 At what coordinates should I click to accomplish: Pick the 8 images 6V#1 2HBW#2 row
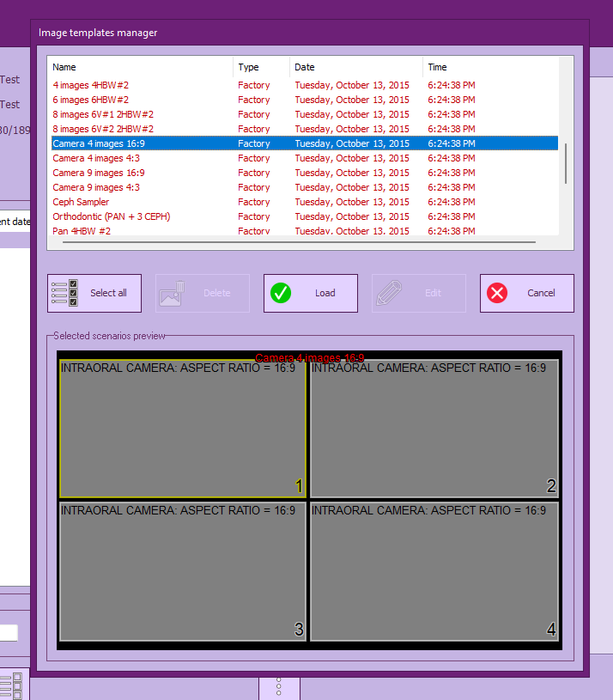103,114
